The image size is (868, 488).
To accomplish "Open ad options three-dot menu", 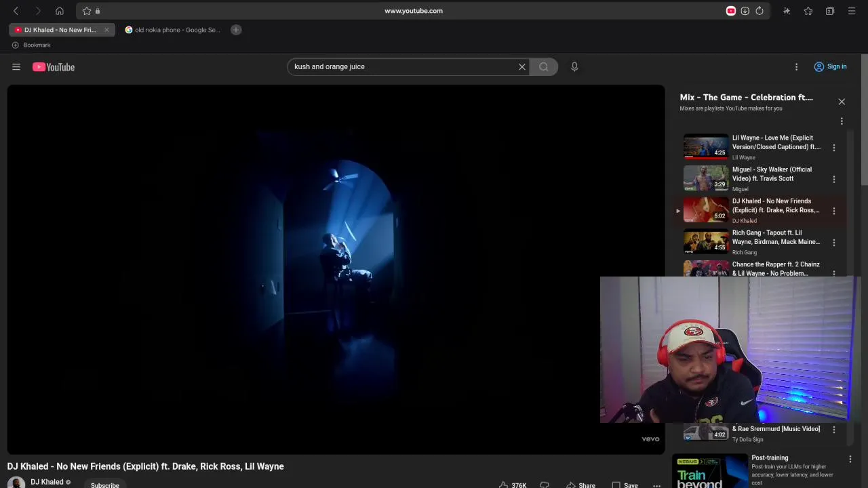I will [x=850, y=459].
